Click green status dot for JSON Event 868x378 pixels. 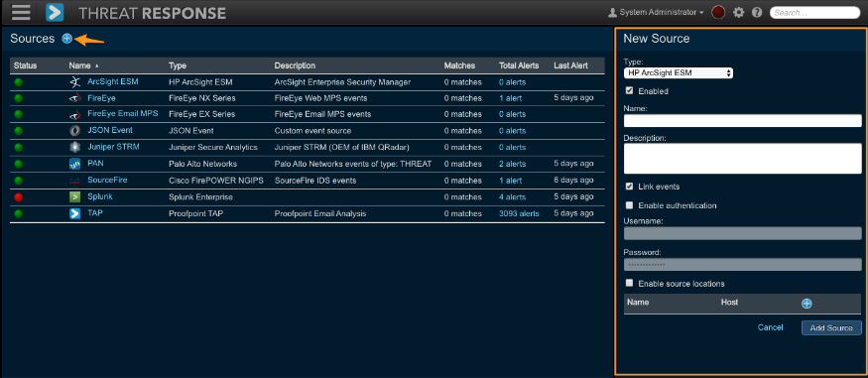(x=18, y=131)
